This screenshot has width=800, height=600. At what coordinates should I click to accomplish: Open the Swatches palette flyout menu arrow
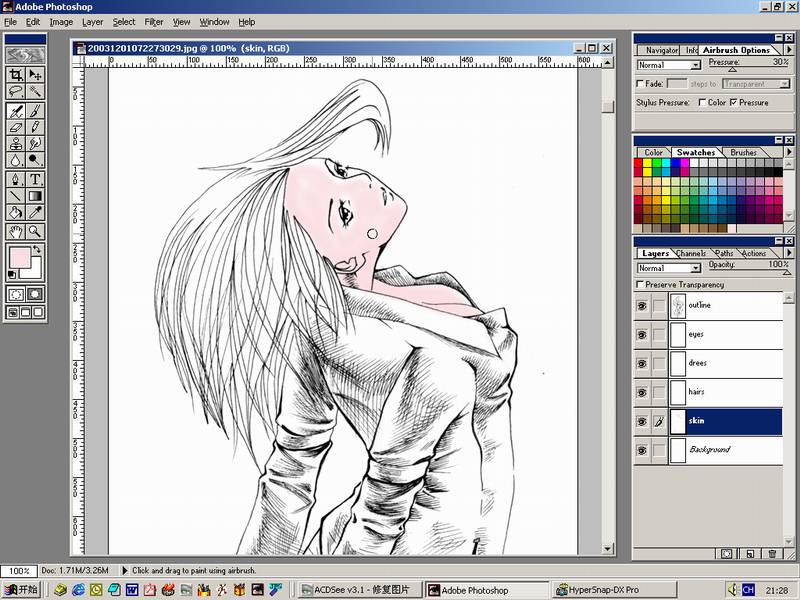pyautogui.click(x=789, y=152)
